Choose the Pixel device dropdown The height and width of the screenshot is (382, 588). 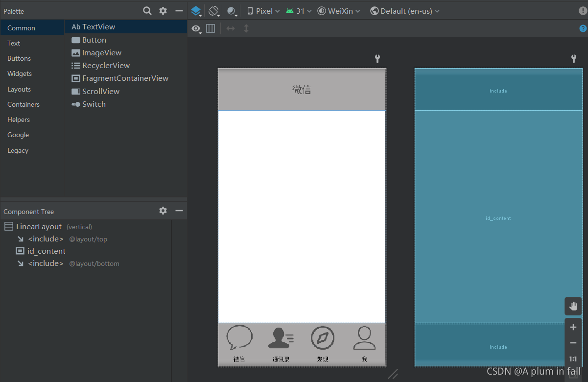coord(263,11)
